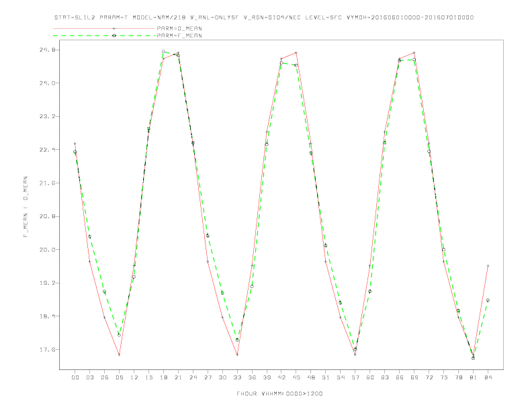Select the O_MEAN plus marker at hour 00
Viewport: 532px width, 411px height.
[75, 144]
